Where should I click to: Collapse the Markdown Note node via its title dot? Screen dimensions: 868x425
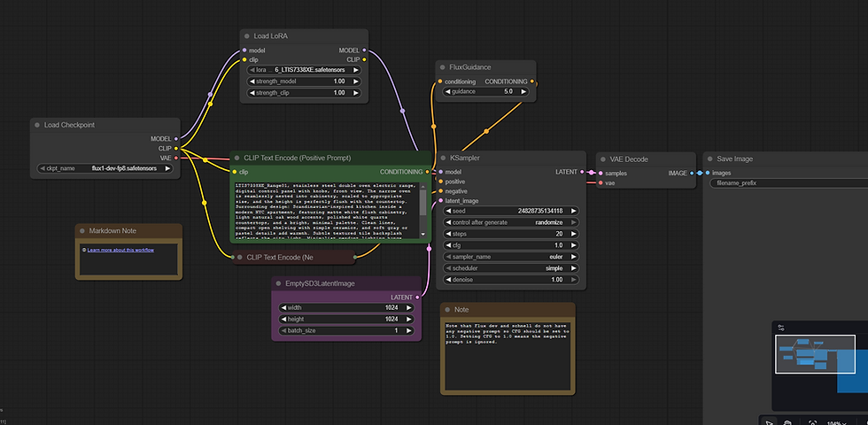81,231
